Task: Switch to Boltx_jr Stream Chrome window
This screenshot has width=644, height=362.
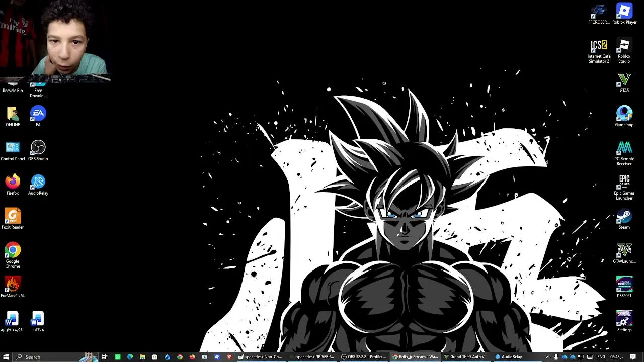Action: (x=415, y=357)
